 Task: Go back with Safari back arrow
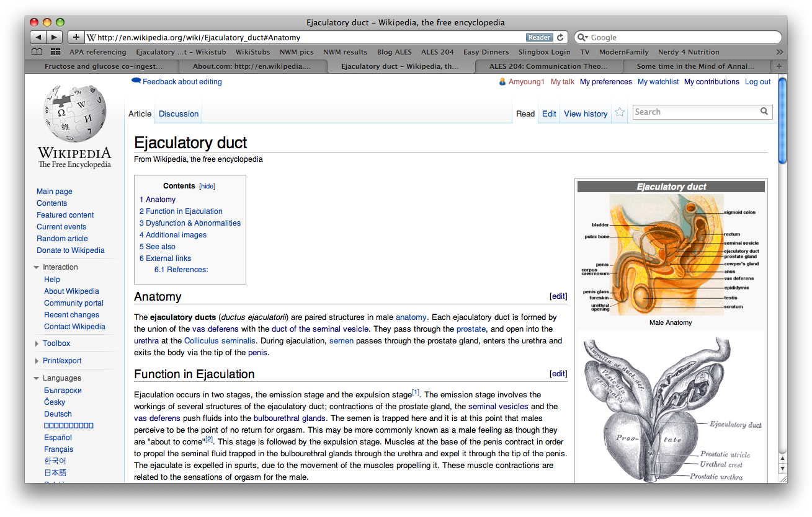point(38,37)
